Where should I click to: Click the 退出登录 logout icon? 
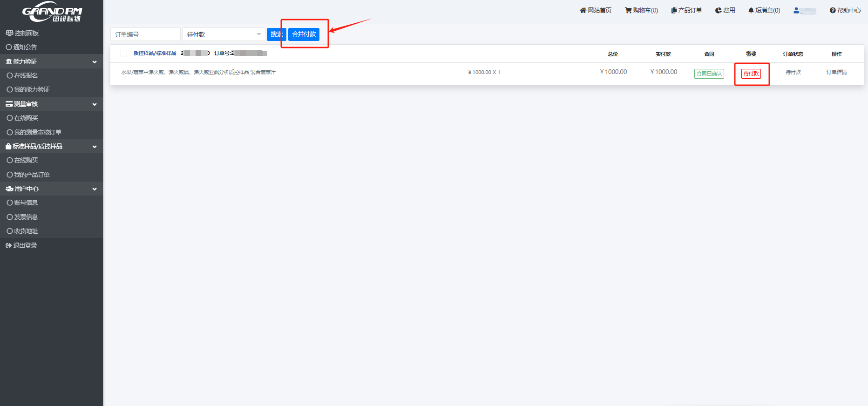point(8,245)
